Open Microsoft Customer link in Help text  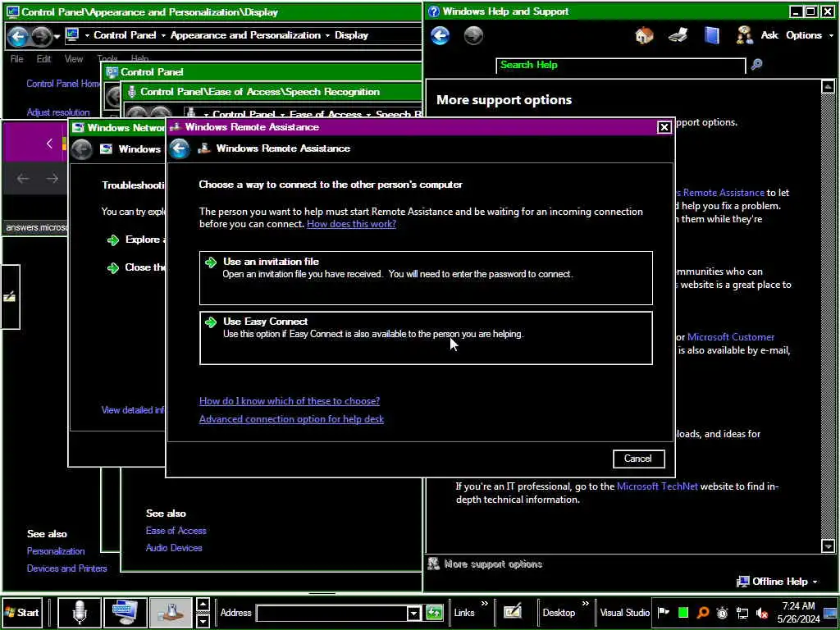click(x=731, y=337)
